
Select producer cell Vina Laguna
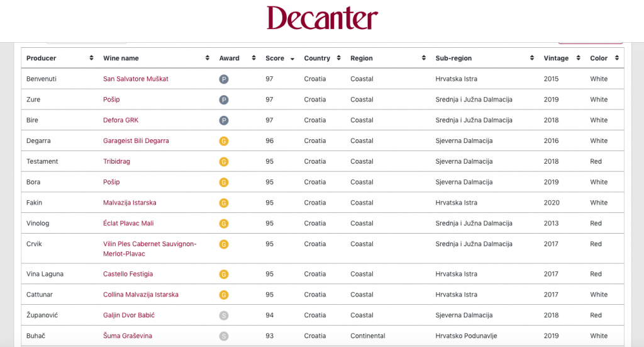[45, 274]
